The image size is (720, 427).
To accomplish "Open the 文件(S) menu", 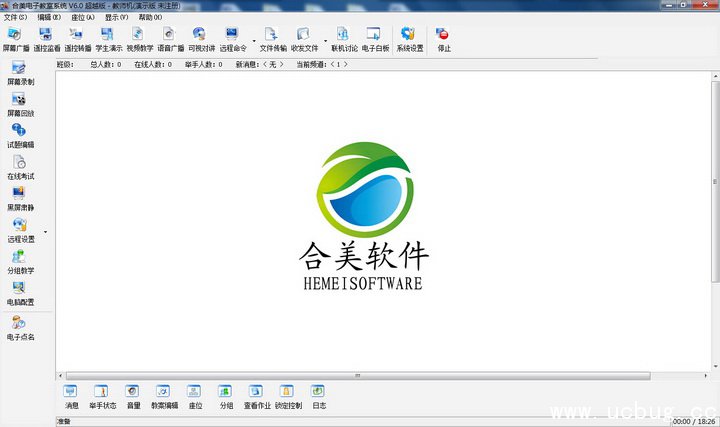I will pos(15,17).
